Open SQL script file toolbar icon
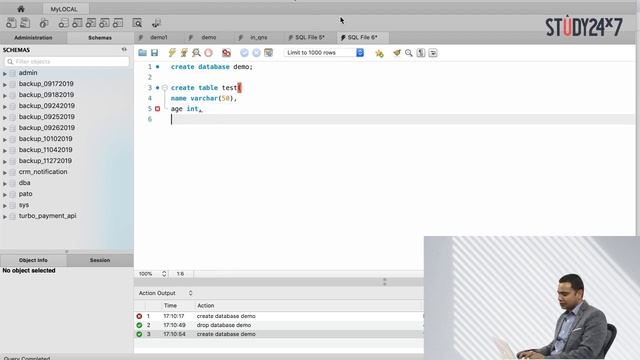Screen dimensions: 640x360 [25, 23]
